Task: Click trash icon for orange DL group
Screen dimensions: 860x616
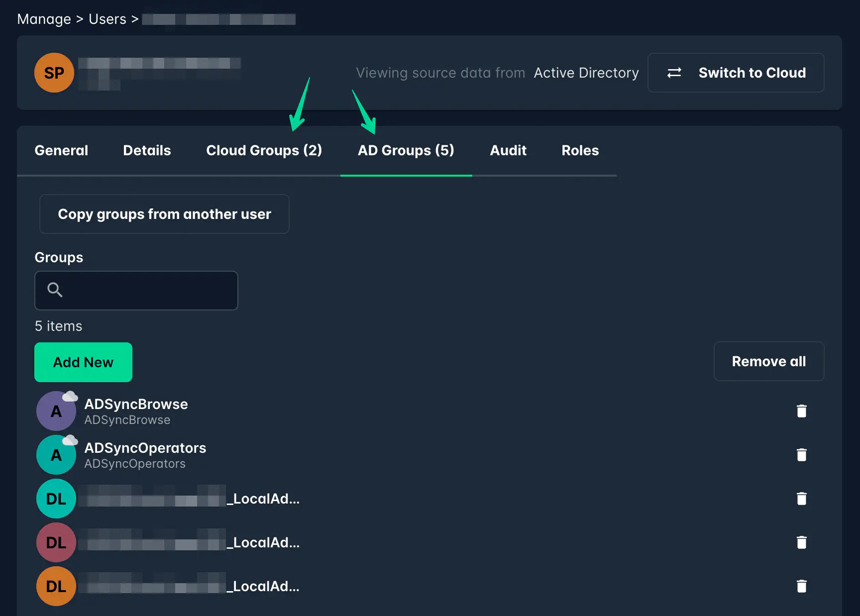Action: click(x=801, y=586)
